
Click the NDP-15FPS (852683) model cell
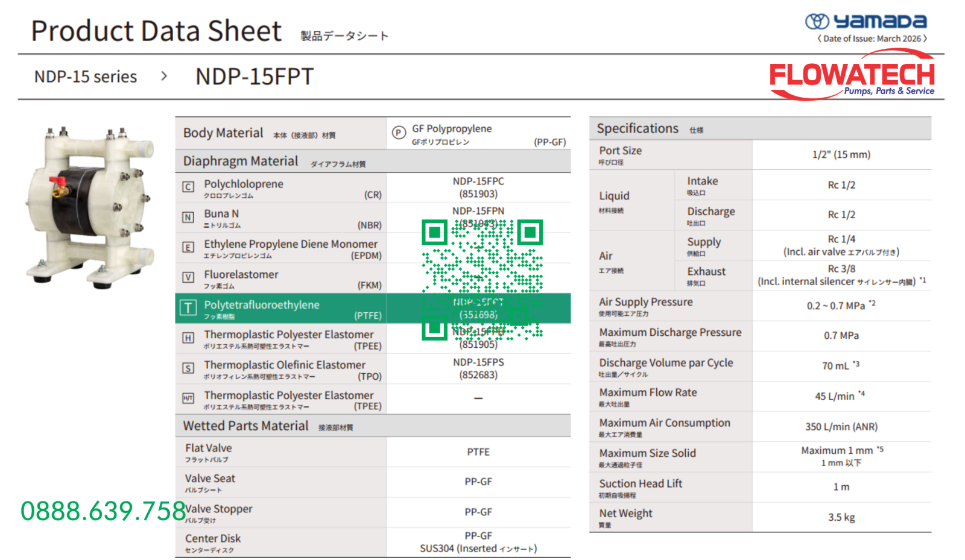pyautogui.click(x=478, y=368)
